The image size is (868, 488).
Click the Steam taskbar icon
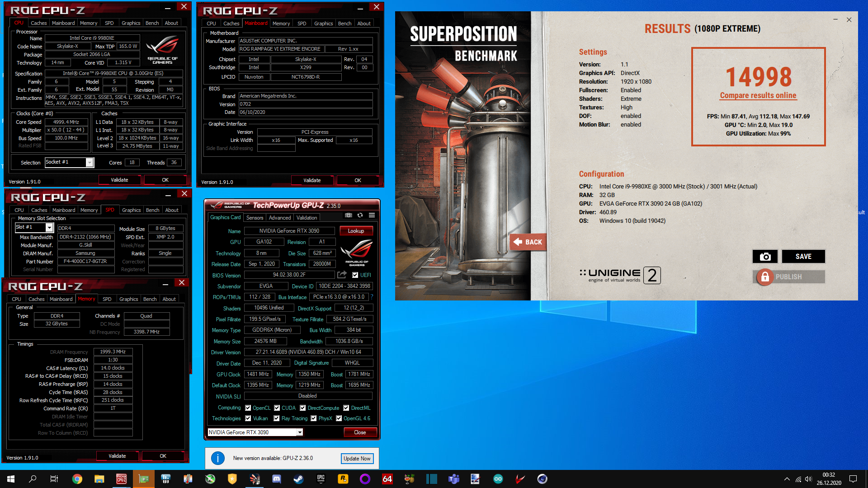click(x=299, y=479)
